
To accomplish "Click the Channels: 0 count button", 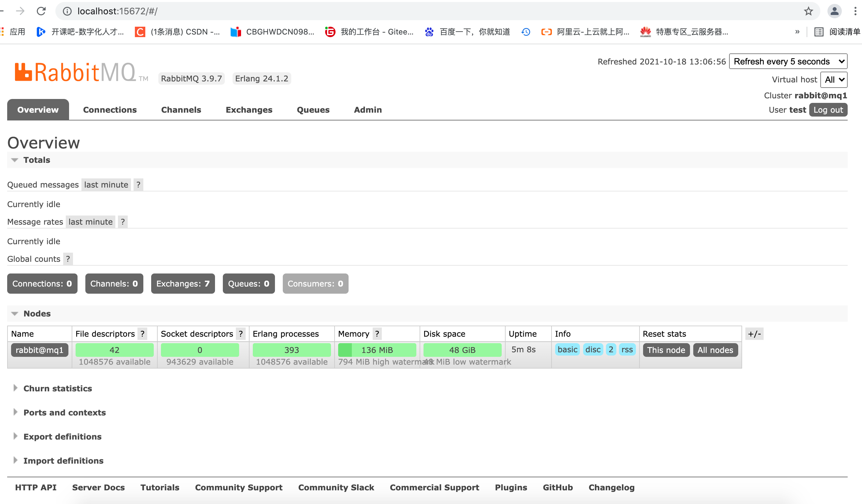I will coord(114,284).
